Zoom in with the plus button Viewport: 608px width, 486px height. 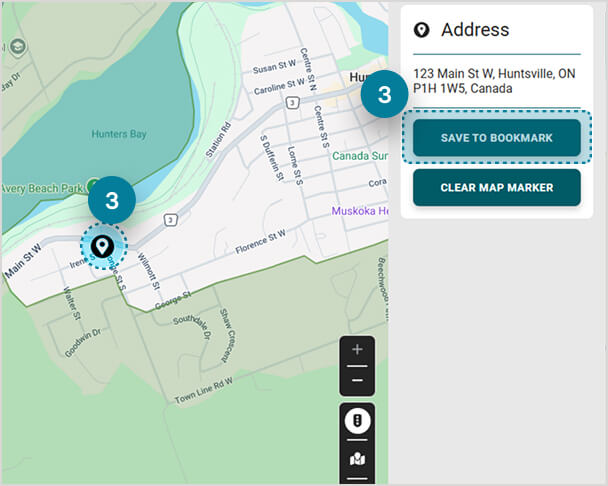point(357,349)
